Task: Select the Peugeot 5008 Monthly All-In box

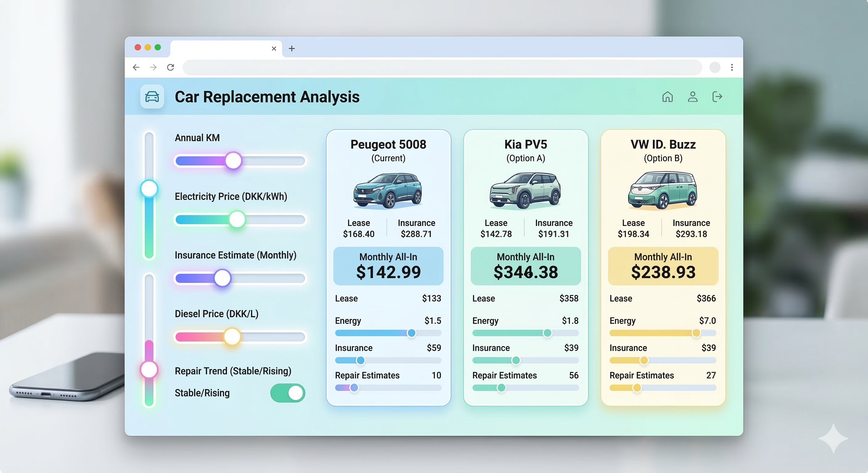Action: 388,266
